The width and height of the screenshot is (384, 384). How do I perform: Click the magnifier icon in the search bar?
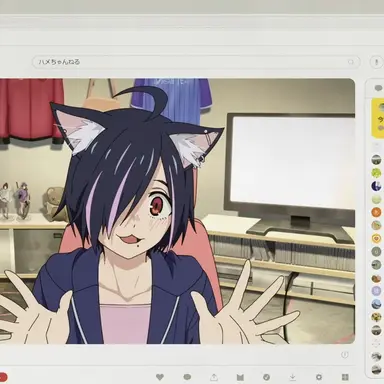(351, 62)
